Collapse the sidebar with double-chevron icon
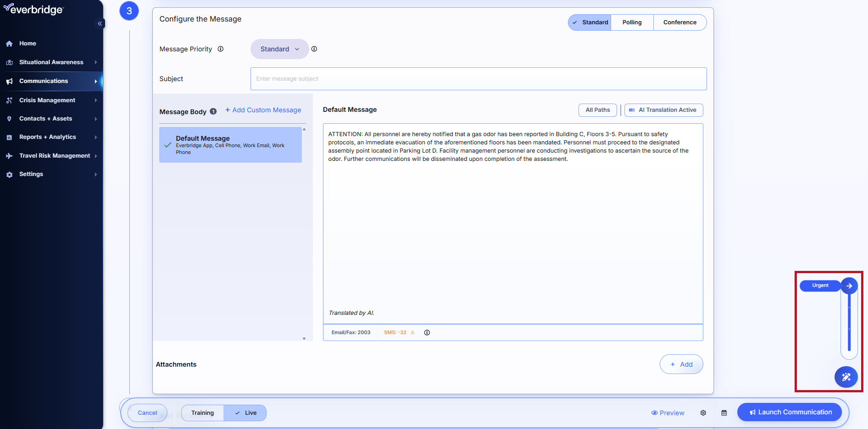 pos(100,23)
